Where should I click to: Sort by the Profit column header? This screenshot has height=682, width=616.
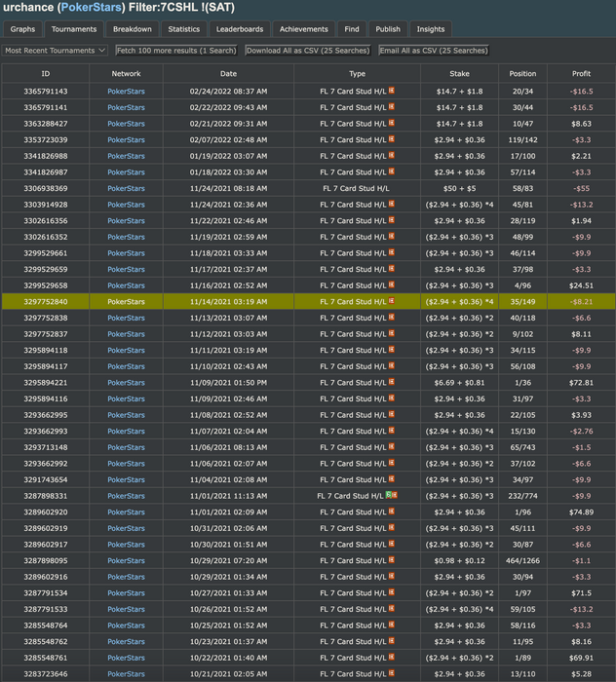(581, 73)
